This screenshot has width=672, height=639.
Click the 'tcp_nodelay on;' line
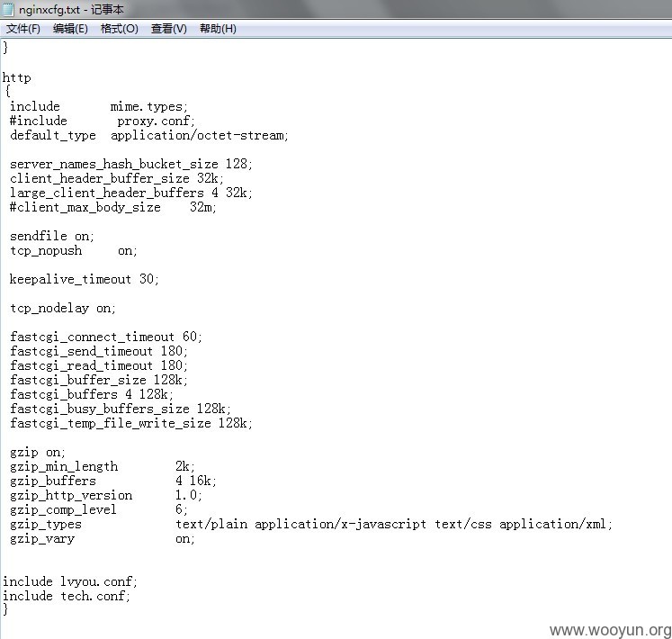(63, 308)
